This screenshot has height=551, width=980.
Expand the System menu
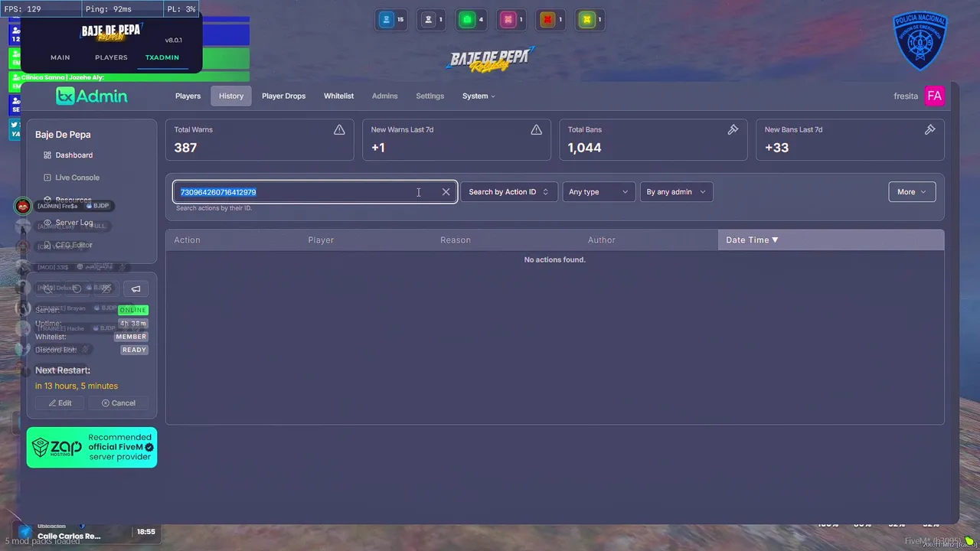479,96
